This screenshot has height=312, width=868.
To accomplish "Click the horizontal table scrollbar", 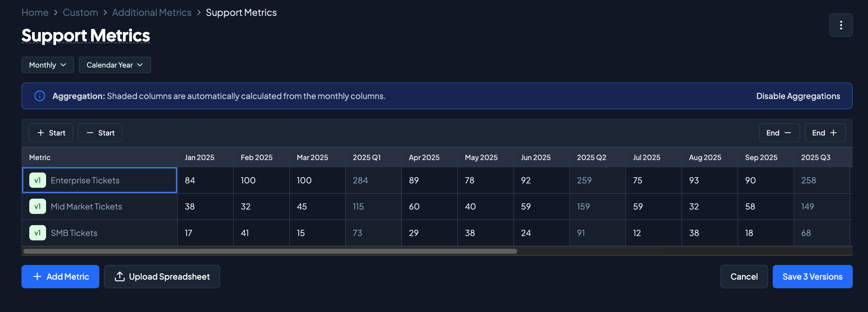I will (x=270, y=251).
